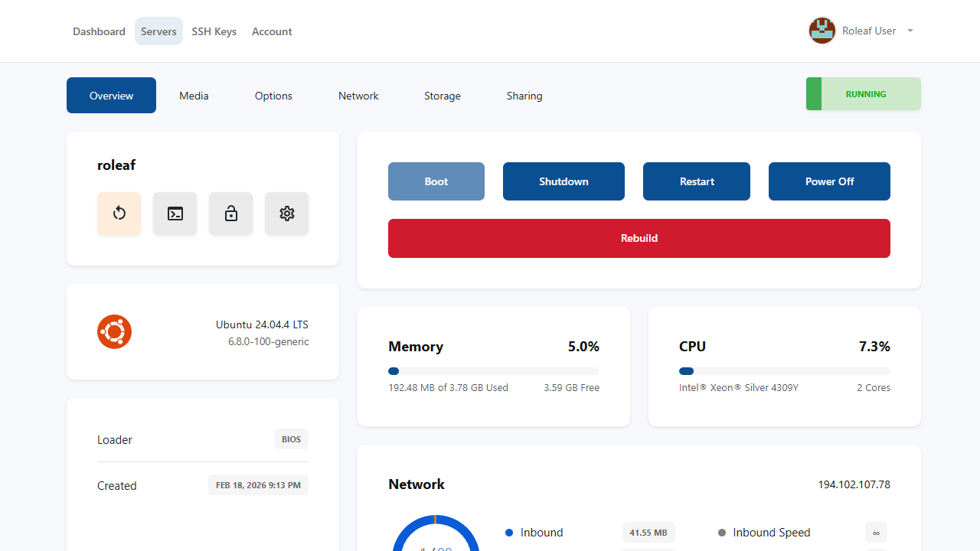Click the Ubuntu logo icon
This screenshot has height=551, width=980.
(x=113, y=331)
